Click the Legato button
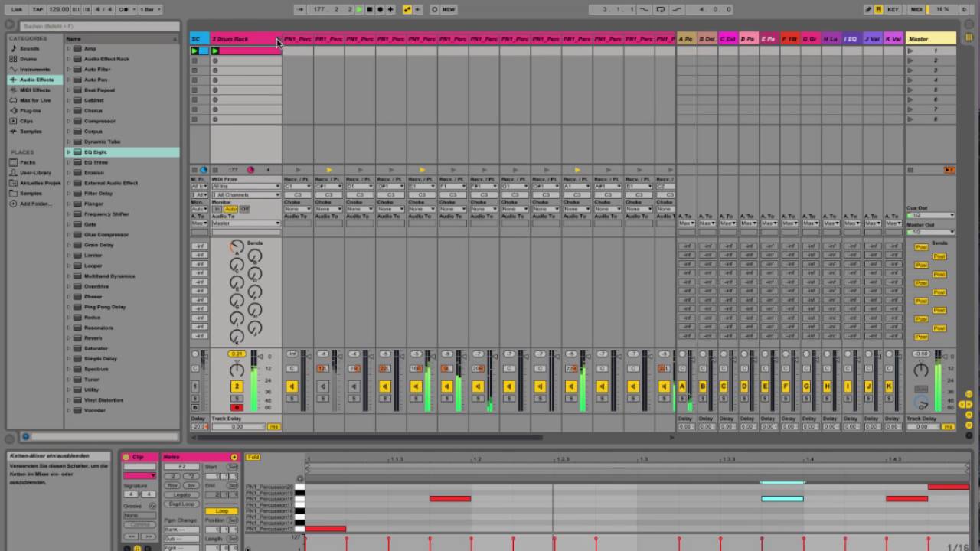Viewport: 980px width, 551px height. coord(181,494)
